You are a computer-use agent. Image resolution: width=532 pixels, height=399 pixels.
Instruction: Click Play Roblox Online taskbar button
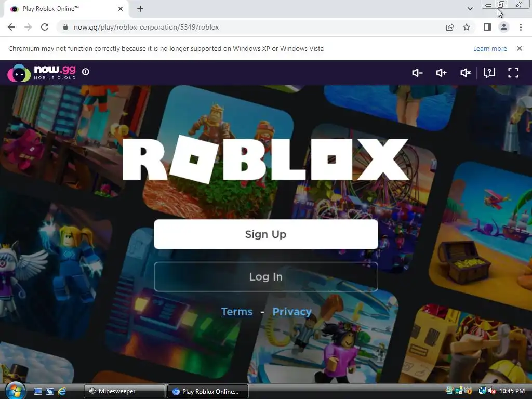[208, 391]
